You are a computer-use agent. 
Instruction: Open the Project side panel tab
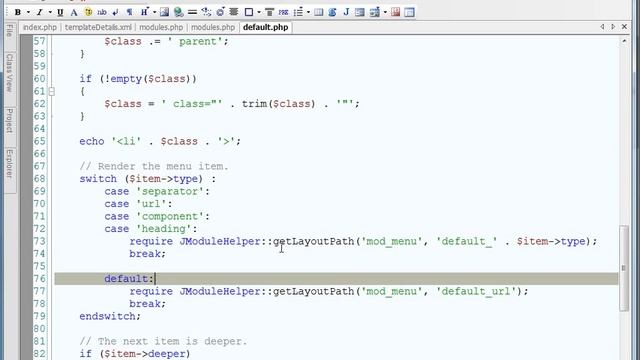[9, 121]
